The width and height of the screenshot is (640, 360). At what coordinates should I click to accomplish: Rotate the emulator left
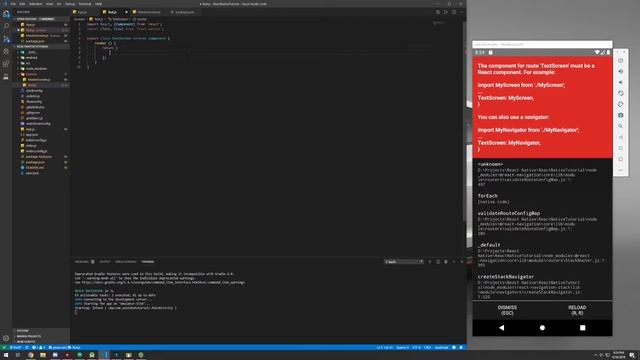pyautogui.click(x=620, y=93)
